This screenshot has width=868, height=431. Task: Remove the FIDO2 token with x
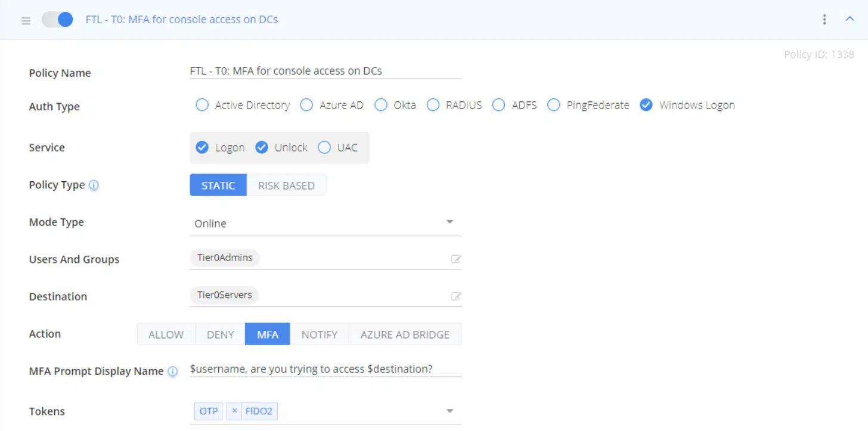234,411
